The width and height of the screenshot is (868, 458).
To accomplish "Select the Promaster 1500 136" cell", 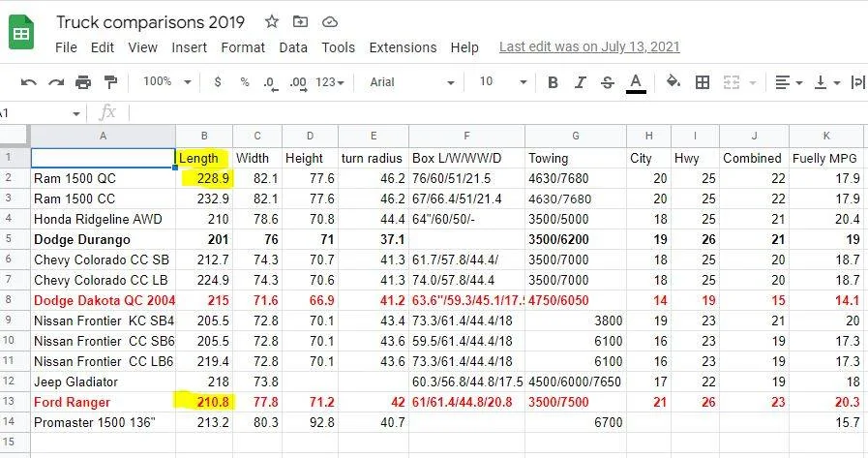I will point(103,422).
